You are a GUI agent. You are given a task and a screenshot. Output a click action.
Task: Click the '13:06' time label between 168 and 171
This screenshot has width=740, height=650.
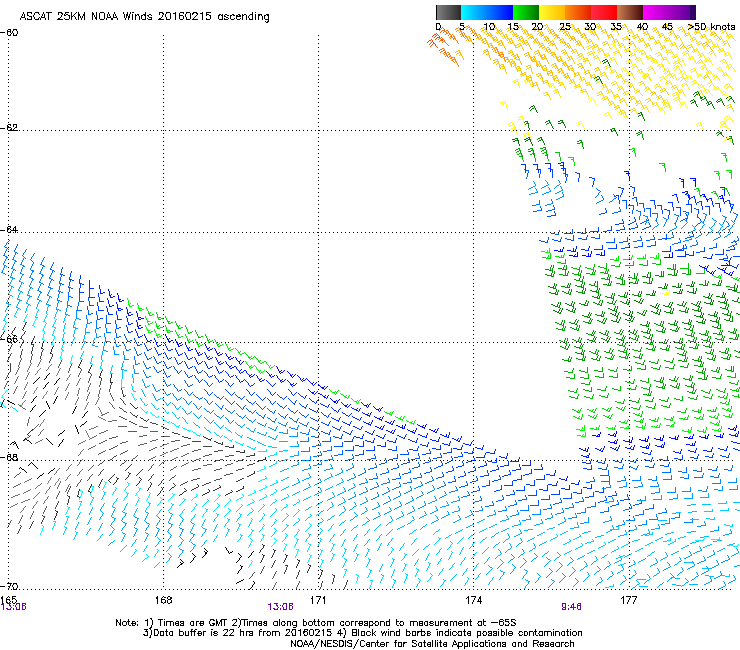[x=280, y=607]
